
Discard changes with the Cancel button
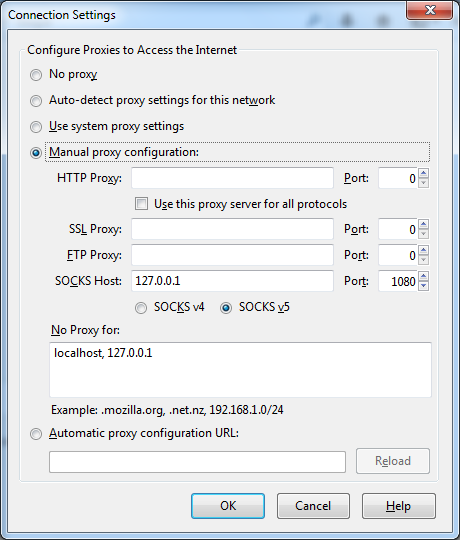313,506
